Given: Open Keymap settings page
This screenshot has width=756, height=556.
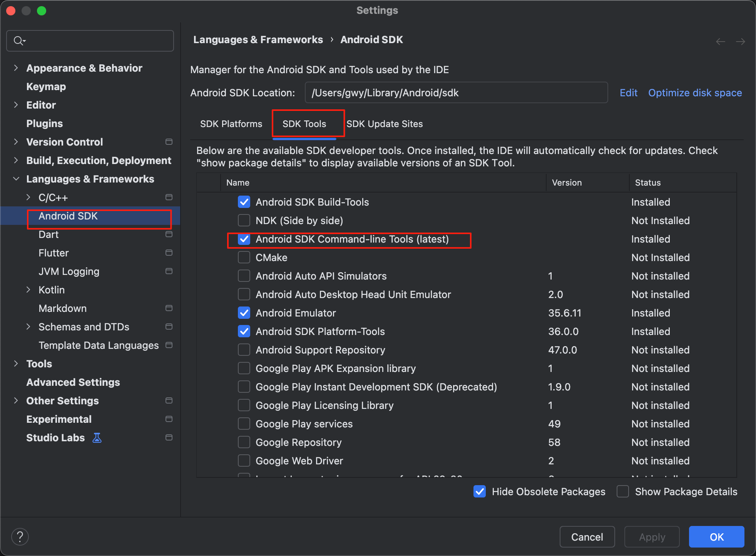Looking at the screenshot, I should (46, 86).
